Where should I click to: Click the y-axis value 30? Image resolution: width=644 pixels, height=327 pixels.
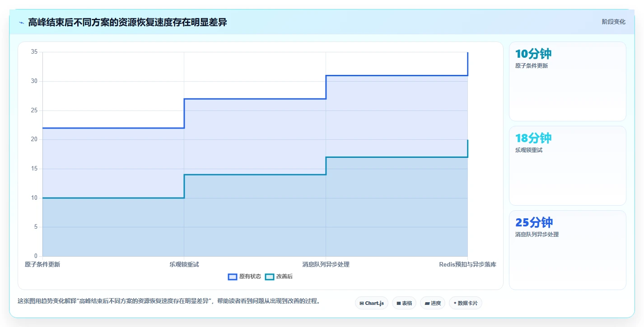[34, 81]
